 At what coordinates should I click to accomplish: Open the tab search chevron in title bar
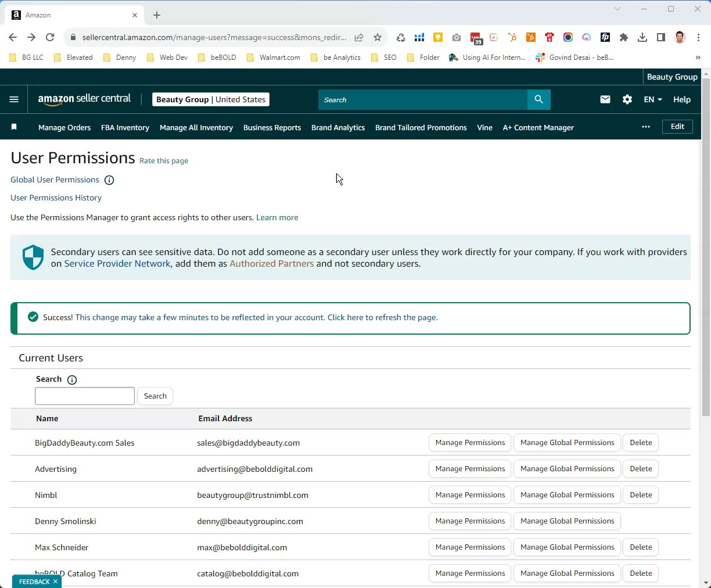coord(617,9)
